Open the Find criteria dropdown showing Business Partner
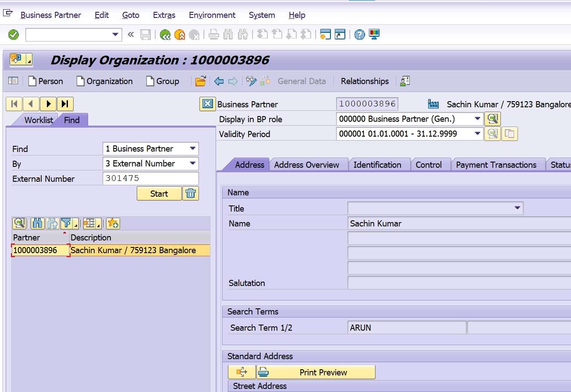The image size is (571, 392). pos(193,148)
